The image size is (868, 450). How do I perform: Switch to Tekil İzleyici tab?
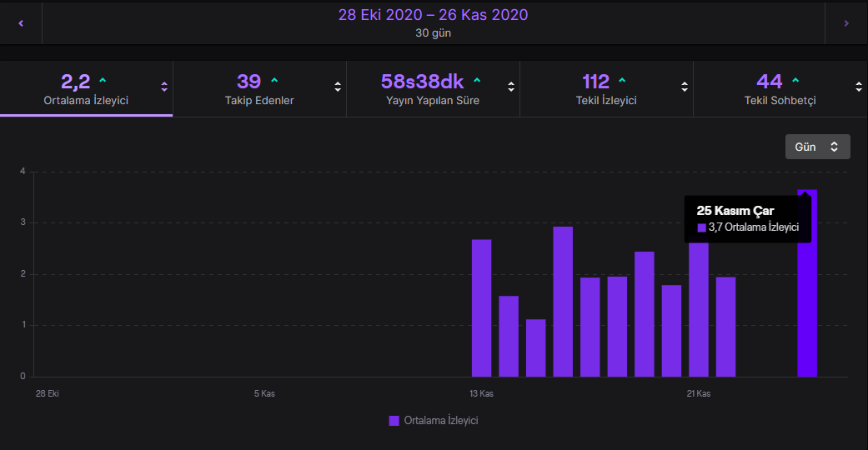[606, 88]
